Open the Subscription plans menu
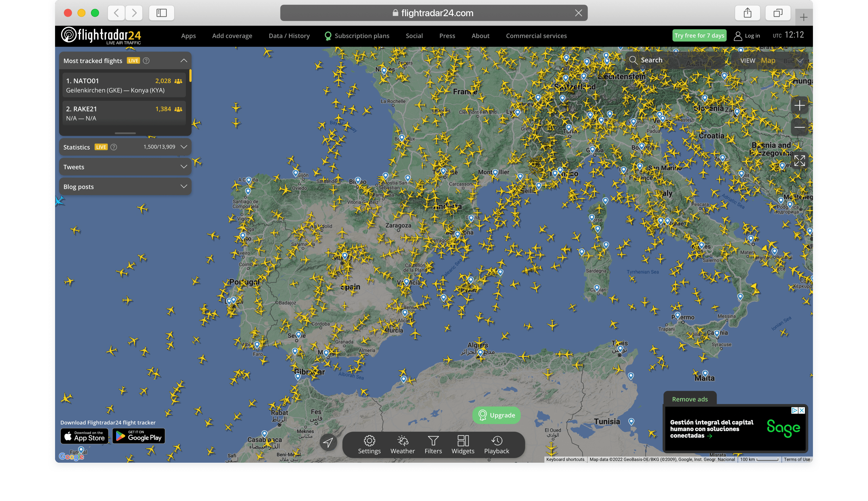The height and width of the screenshot is (501, 868). (x=362, y=36)
